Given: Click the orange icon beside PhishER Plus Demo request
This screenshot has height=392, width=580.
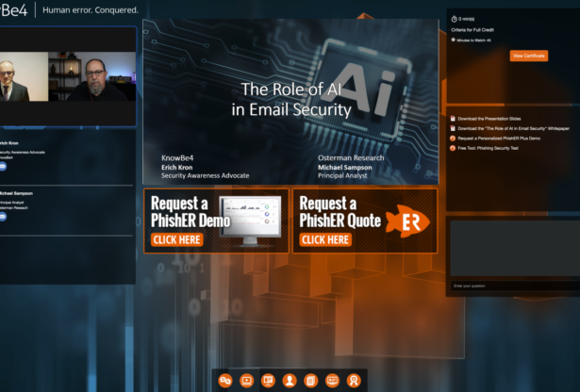Looking at the screenshot, I should [453, 139].
